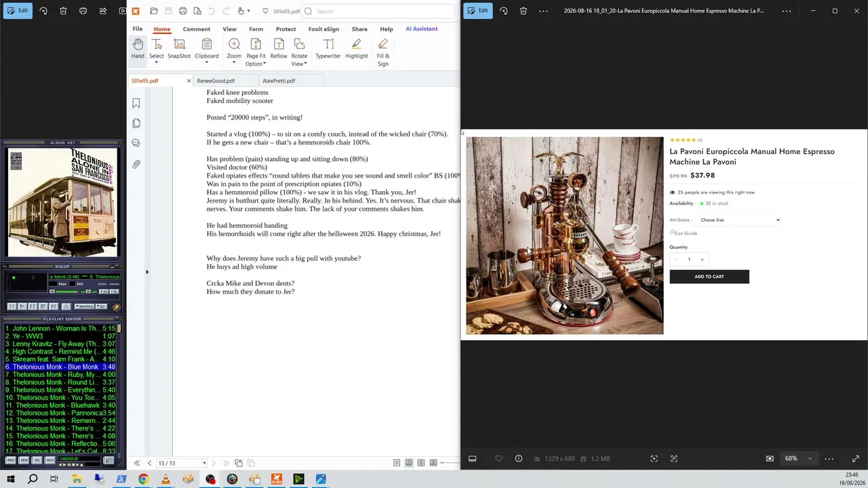Click the AI Assistant button in Foxit

(x=422, y=29)
